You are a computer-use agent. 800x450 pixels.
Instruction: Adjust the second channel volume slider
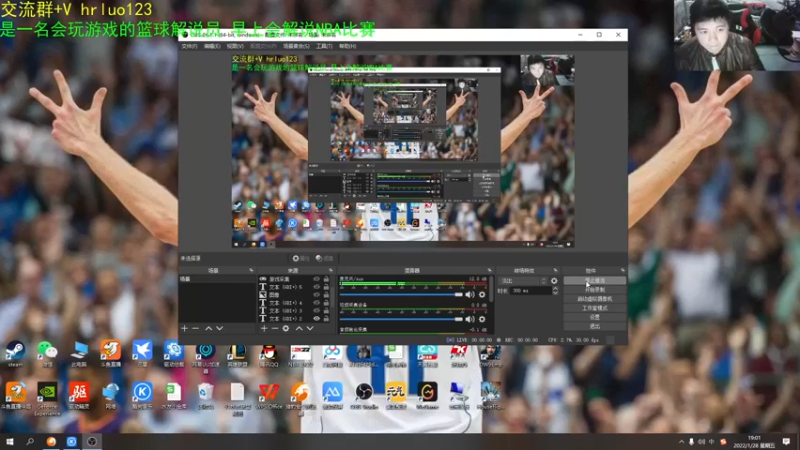[401, 319]
